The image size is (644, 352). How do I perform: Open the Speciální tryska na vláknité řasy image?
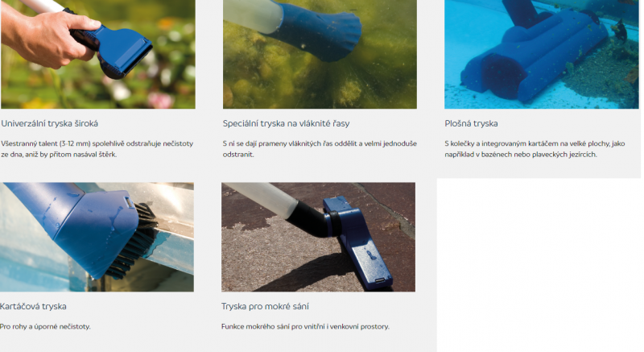point(320,54)
